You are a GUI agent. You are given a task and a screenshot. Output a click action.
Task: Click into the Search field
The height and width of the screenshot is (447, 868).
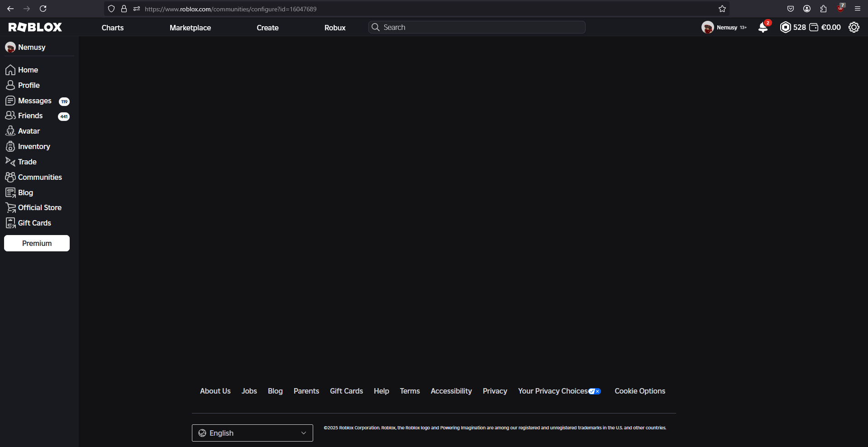pyautogui.click(x=476, y=27)
